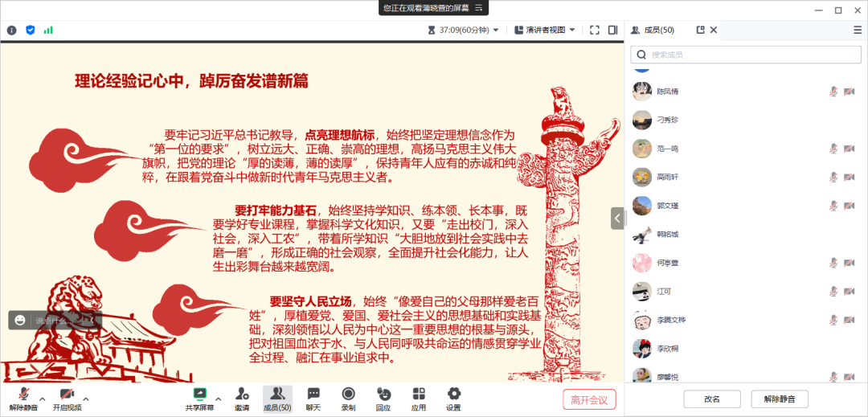Toggle the side panel layout icon
The image size is (868, 417).
[x=612, y=30]
